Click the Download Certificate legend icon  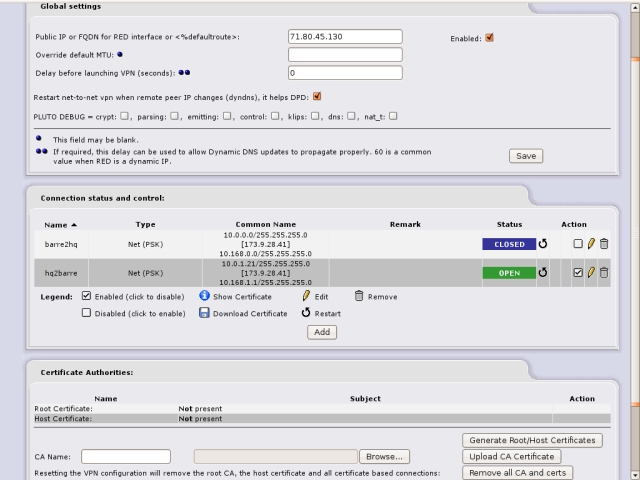click(204, 313)
